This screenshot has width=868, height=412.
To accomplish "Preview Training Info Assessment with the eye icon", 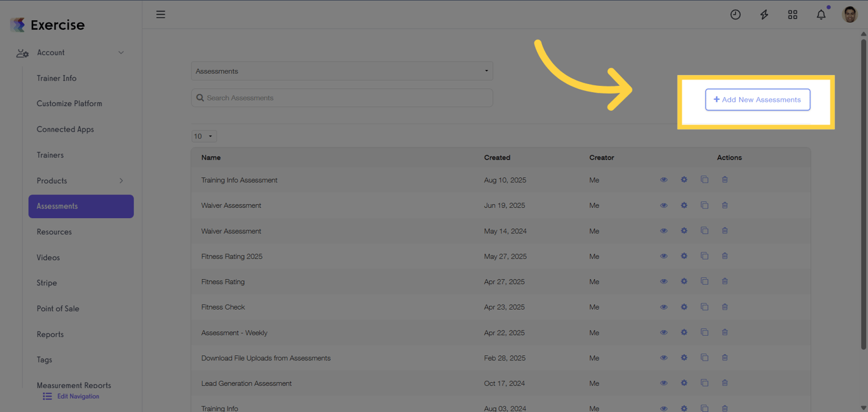I will pos(664,179).
